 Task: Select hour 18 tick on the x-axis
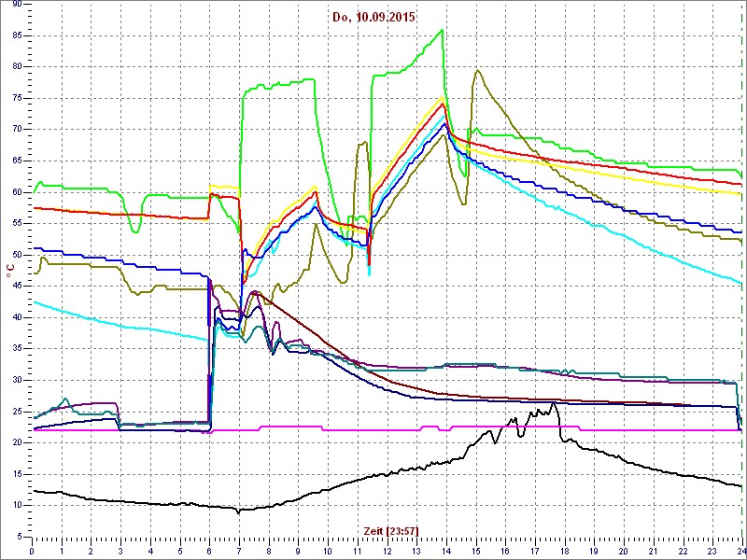coord(564,551)
